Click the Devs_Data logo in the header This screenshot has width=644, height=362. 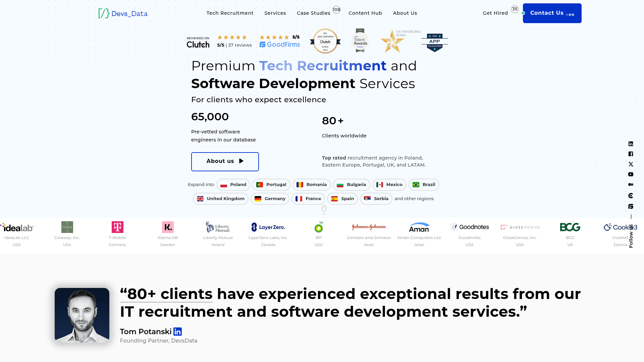pos(123,13)
